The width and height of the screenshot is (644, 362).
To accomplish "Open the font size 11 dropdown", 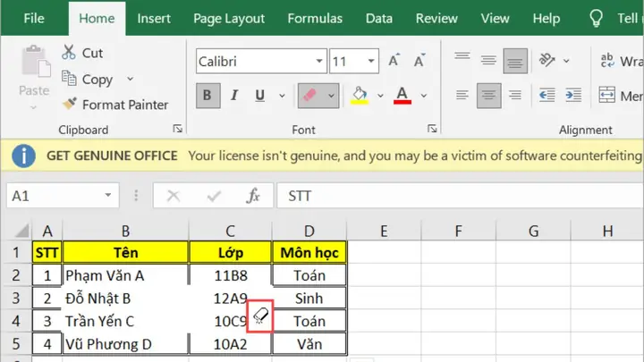I will (371, 61).
